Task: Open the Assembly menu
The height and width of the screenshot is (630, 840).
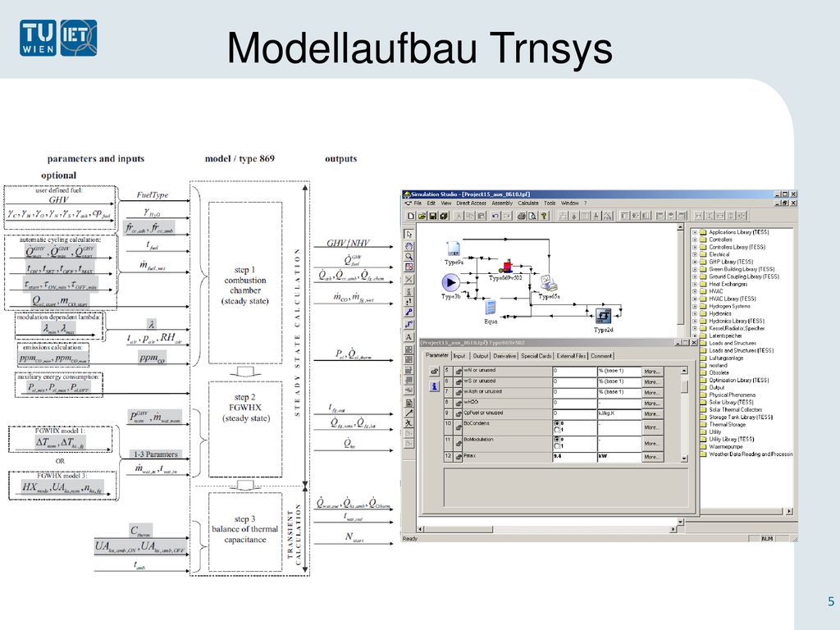Action: 502,203
